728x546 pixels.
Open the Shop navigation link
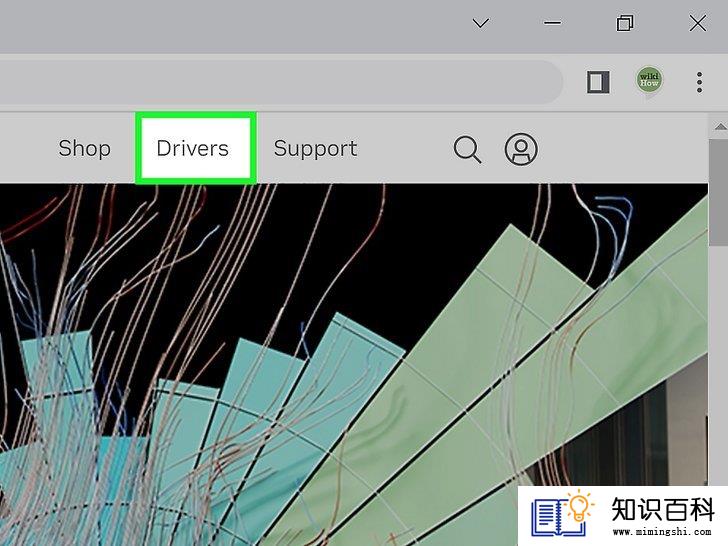(x=84, y=148)
